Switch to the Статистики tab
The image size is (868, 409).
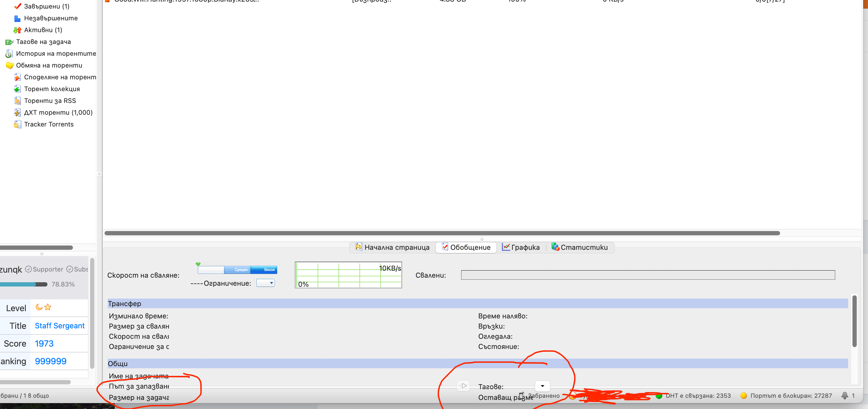click(580, 247)
